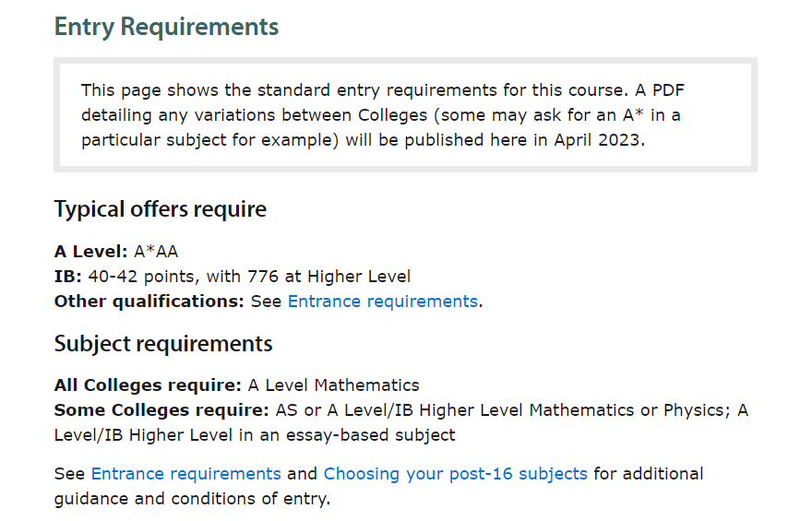Select the Typical offers require heading
The image size is (812, 521).
[160, 209]
